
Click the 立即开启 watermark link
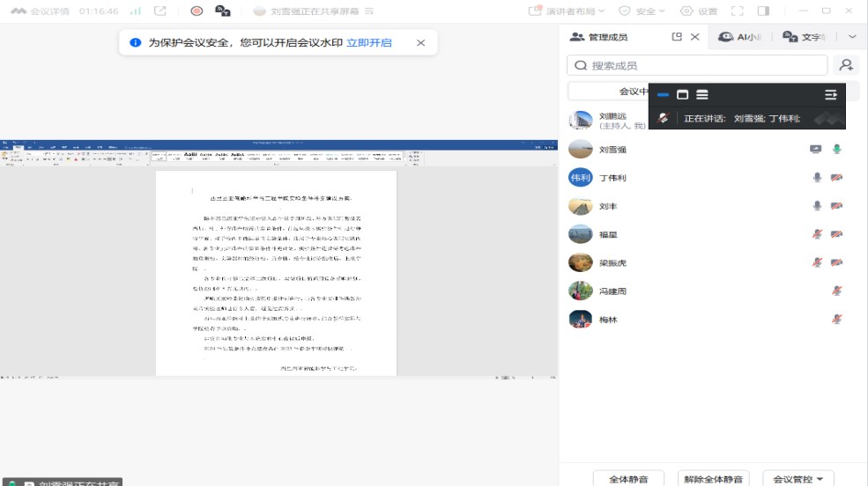368,42
